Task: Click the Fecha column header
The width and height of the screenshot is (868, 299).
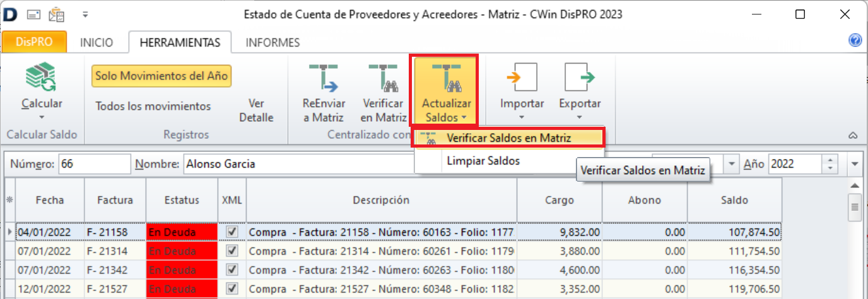Action: pyautogui.click(x=49, y=200)
